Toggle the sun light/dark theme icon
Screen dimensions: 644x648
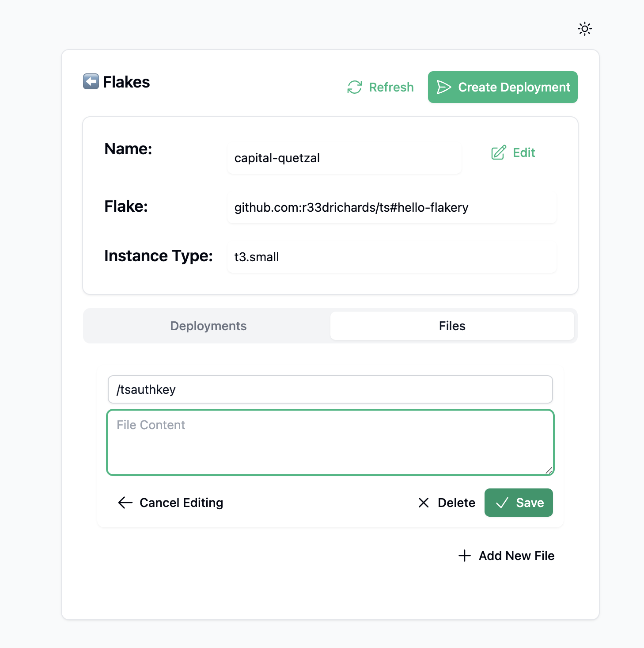point(584,29)
